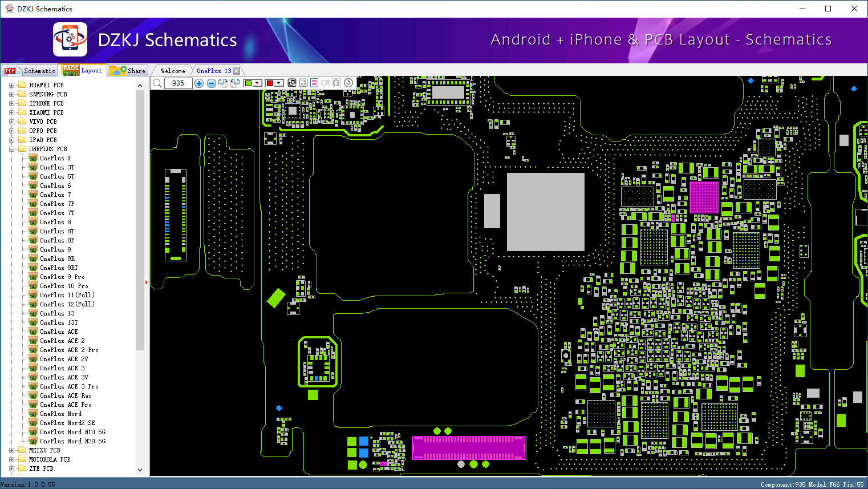Click the DZKJ title bar icon

pos(9,9)
